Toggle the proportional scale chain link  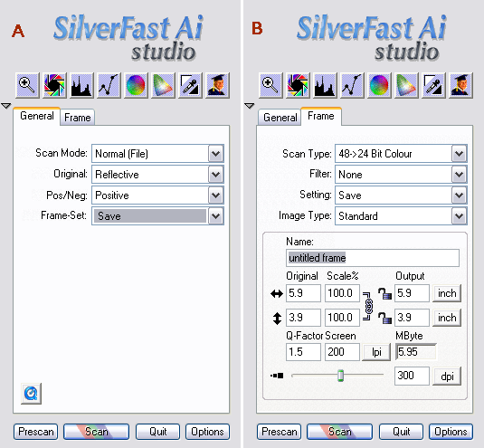(368, 306)
